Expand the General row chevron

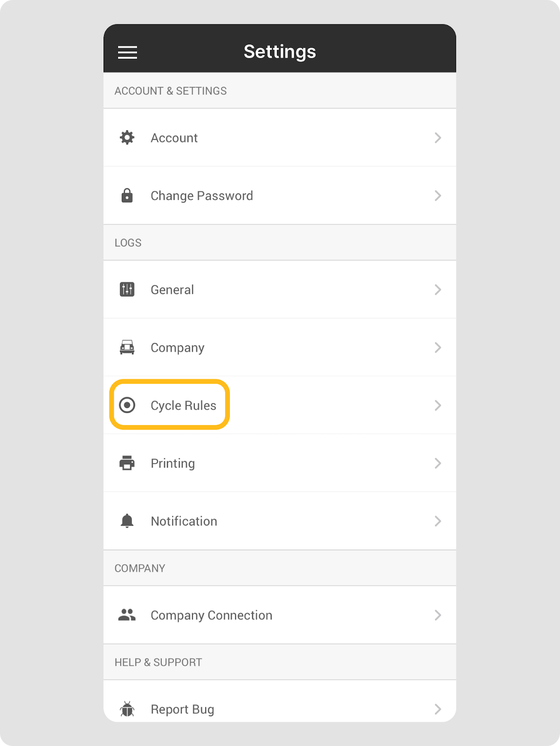pyautogui.click(x=437, y=290)
